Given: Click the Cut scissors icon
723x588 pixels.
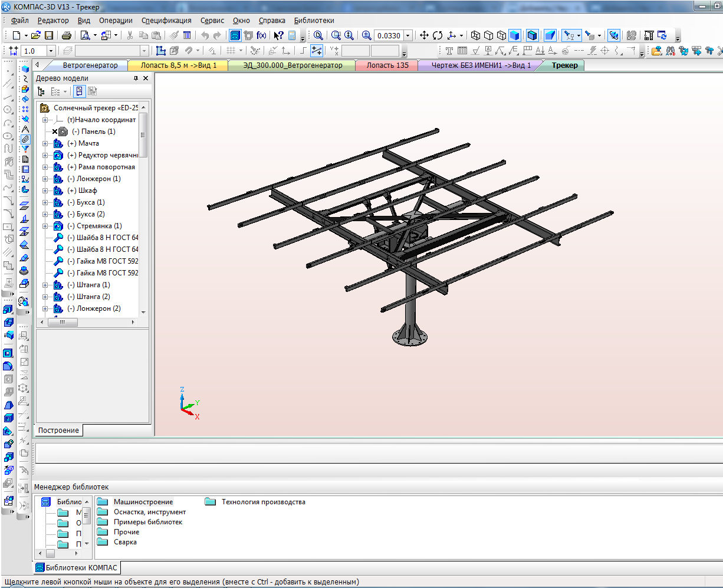Looking at the screenshot, I should tap(130, 35).
